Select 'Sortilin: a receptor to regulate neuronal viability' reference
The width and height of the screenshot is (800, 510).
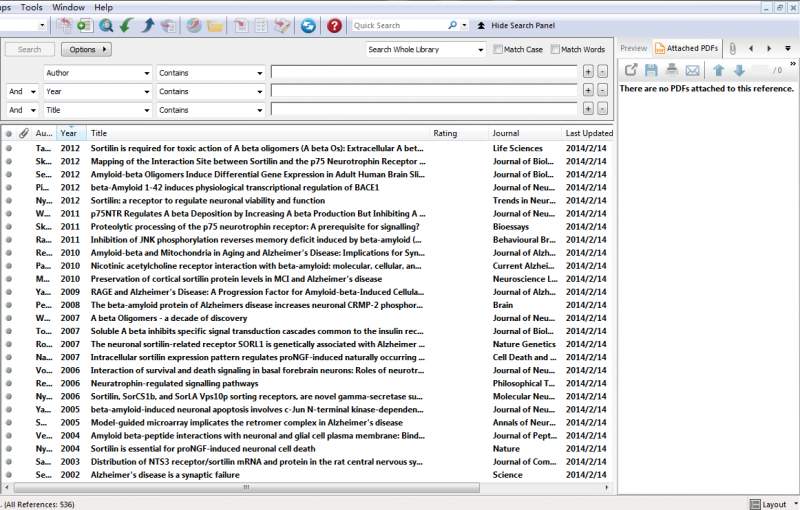coord(306,200)
